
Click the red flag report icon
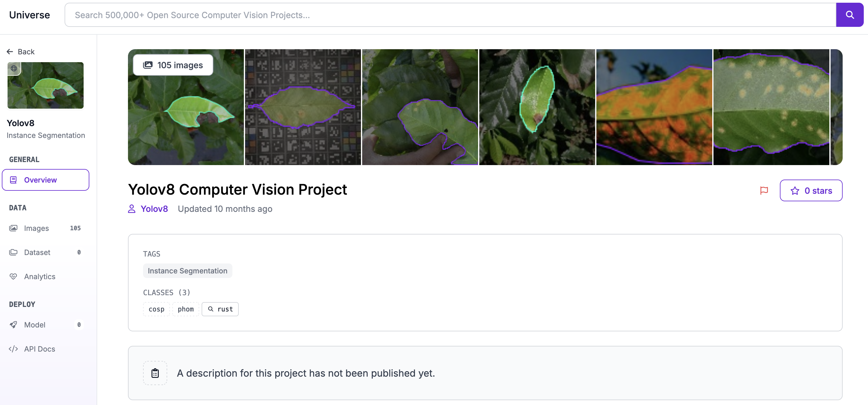(764, 191)
